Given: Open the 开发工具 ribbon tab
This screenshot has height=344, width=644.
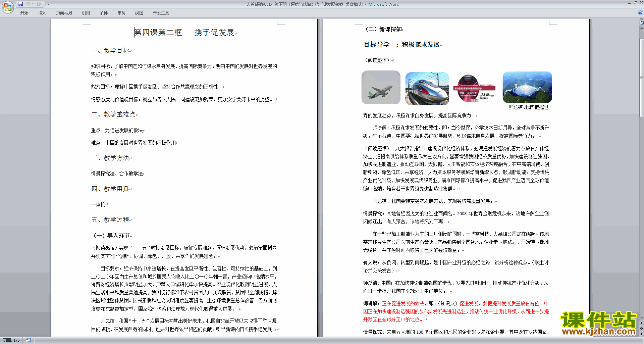Looking at the screenshot, I should coord(161,13).
